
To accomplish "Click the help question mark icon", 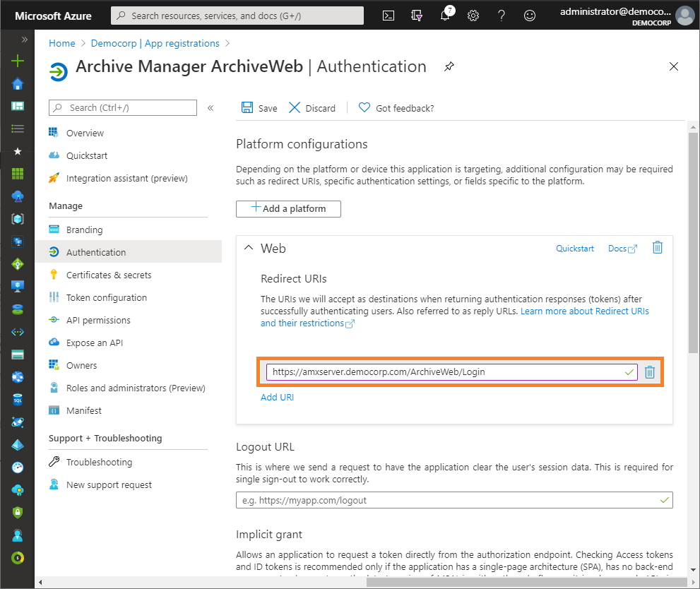I will [x=502, y=16].
